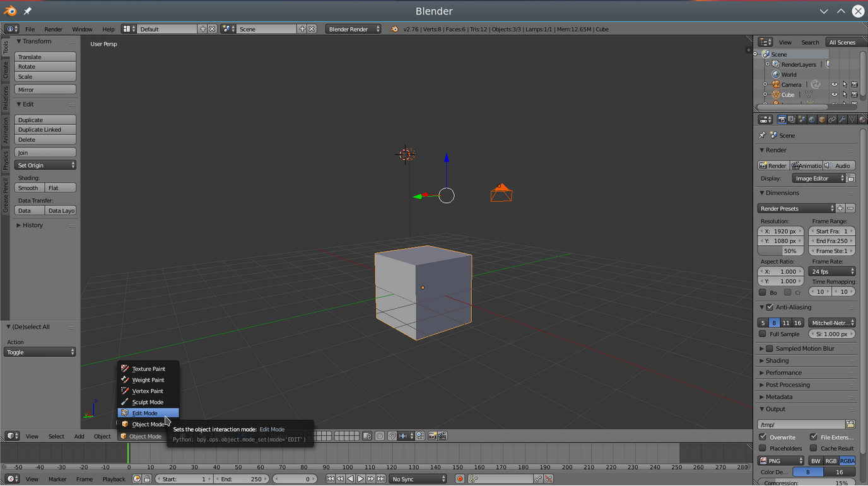Open the Set Origin dropdown

coord(45,165)
